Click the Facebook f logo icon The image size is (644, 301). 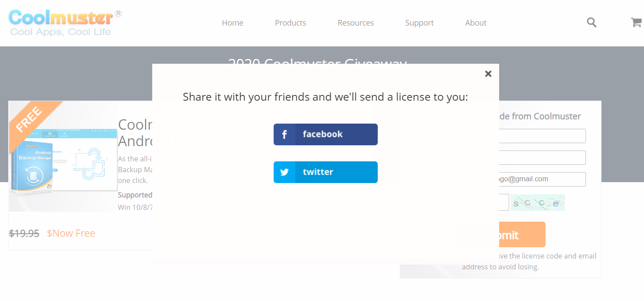tap(284, 134)
